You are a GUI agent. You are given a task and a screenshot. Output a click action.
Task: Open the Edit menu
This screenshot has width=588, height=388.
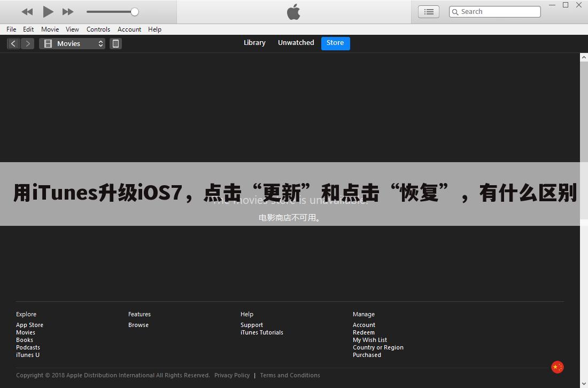(x=28, y=29)
